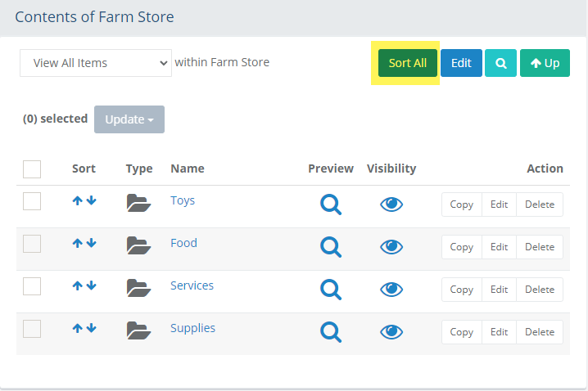Check the select-all checkbox in header
Screen dimensions: 588x391
[32, 169]
